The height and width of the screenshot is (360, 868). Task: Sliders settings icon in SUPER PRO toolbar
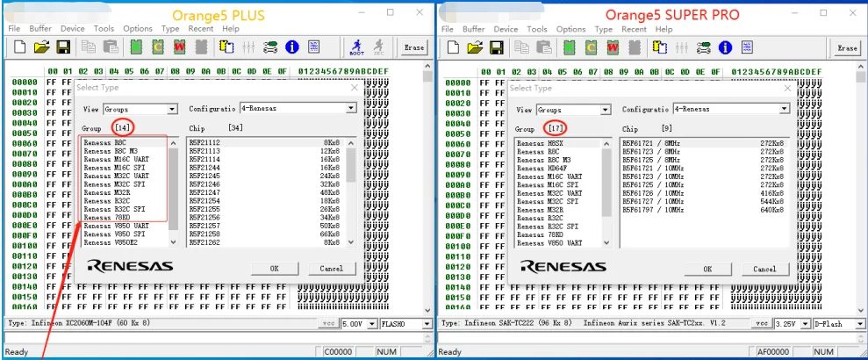(x=681, y=47)
